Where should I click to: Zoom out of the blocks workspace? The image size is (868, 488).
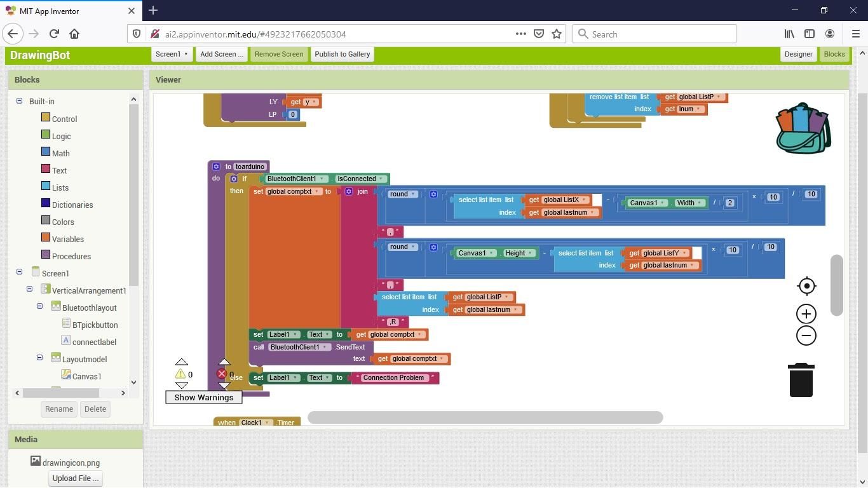pos(806,335)
